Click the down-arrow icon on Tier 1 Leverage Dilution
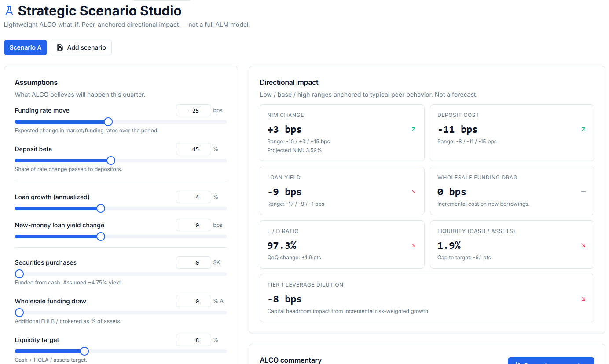 583,299
